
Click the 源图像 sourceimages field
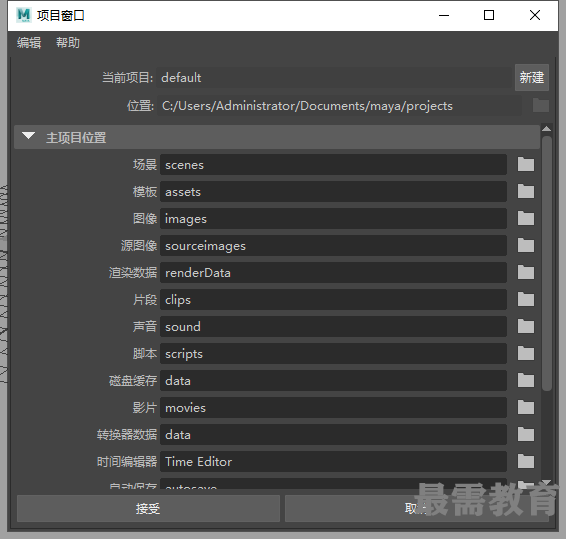click(x=334, y=245)
